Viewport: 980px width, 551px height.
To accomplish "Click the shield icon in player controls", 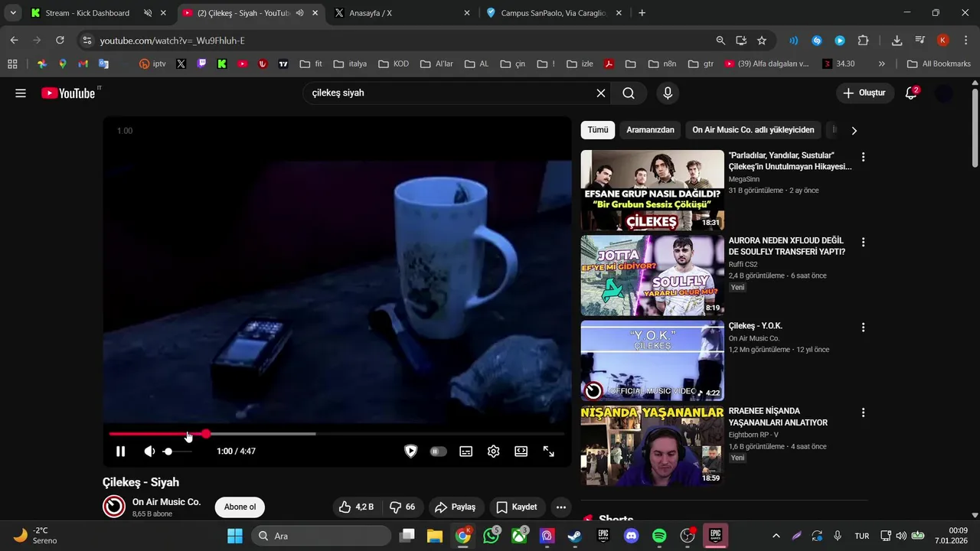I will tap(410, 452).
